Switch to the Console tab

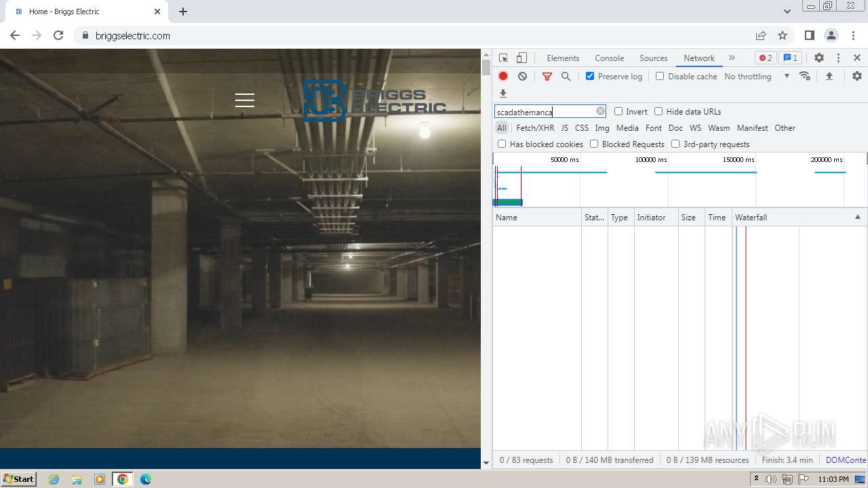pyautogui.click(x=609, y=58)
